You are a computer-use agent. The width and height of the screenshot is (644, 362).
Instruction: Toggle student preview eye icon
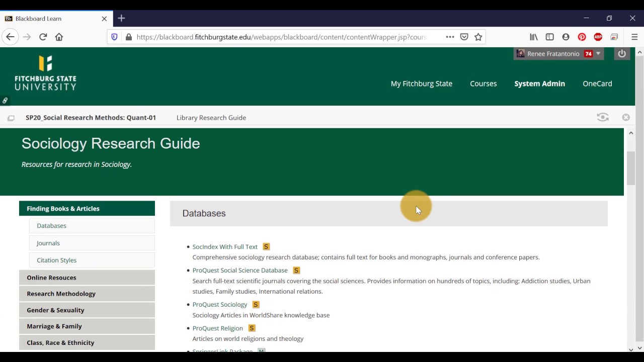603,117
